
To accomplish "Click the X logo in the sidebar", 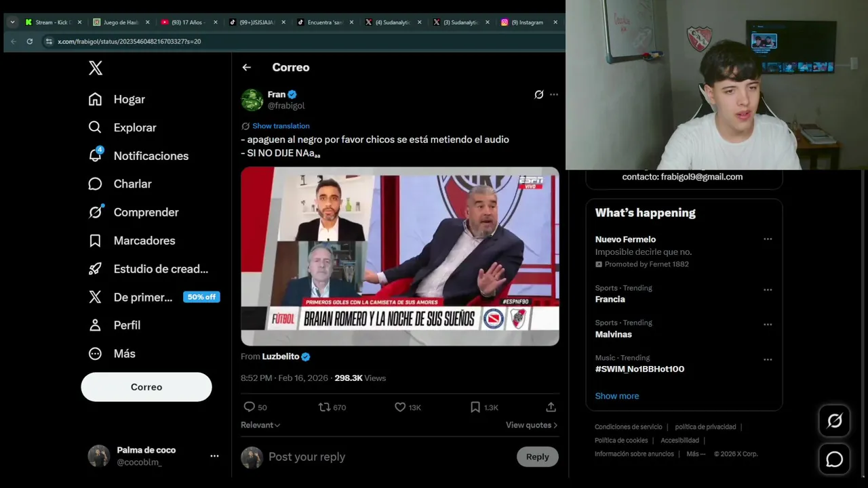I will [x=96, y=68].
